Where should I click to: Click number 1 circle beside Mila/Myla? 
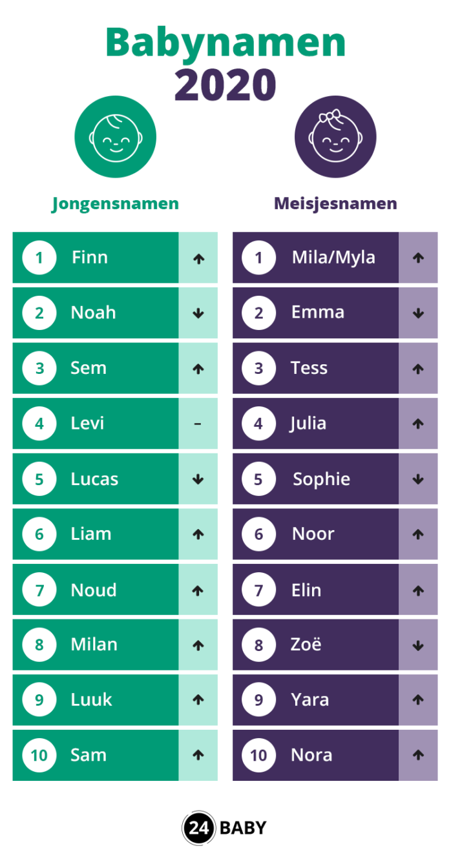(259, 258)
